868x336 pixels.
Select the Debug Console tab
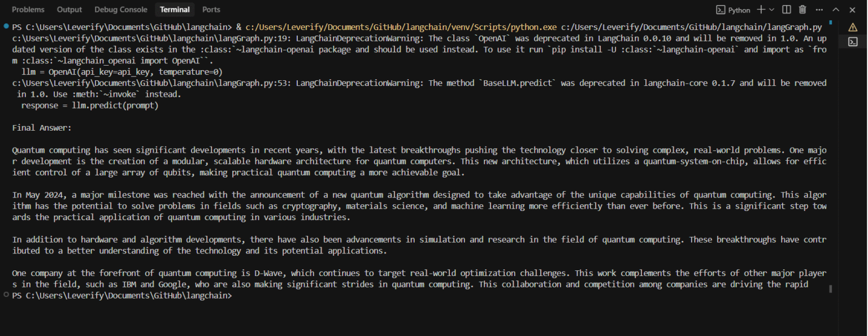click(120, 10)
